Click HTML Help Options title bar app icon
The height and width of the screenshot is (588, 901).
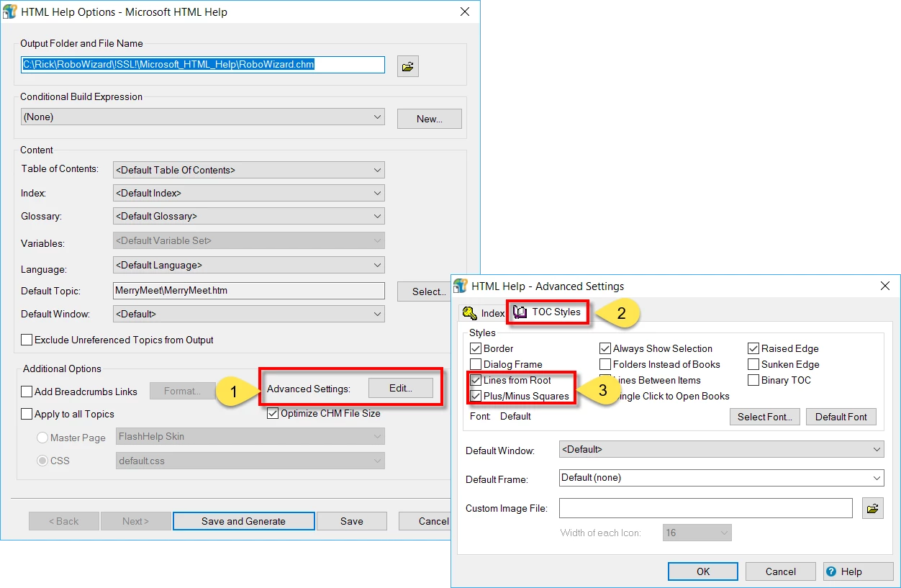(x=12, y=12)
